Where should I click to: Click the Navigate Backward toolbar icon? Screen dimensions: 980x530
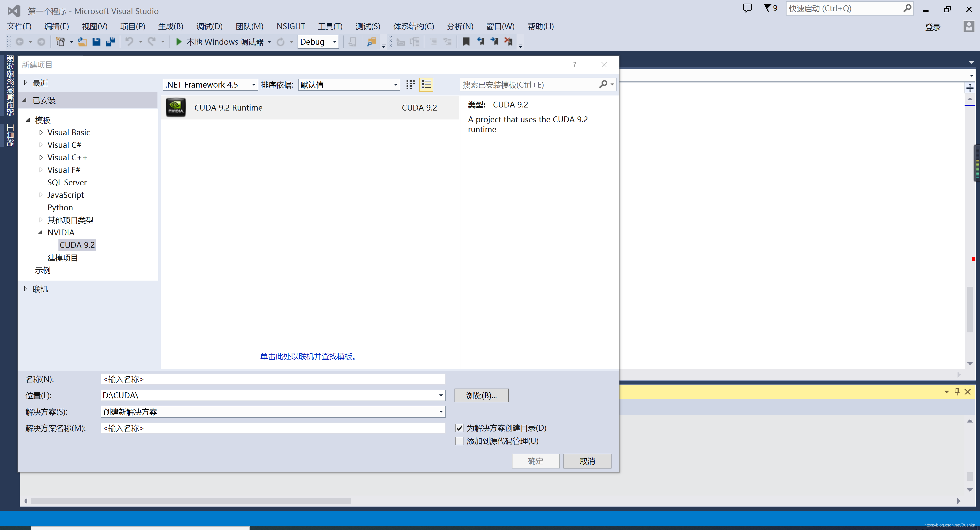click(19, 41)
